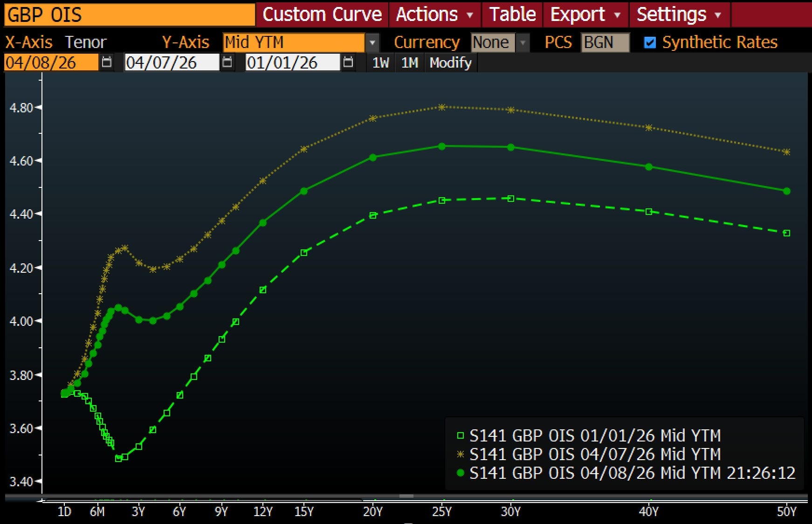This screenshot has height=524, width=812.
Task: Click the 40Y point on 04/07/26 dotted curve
Action: 649,128
